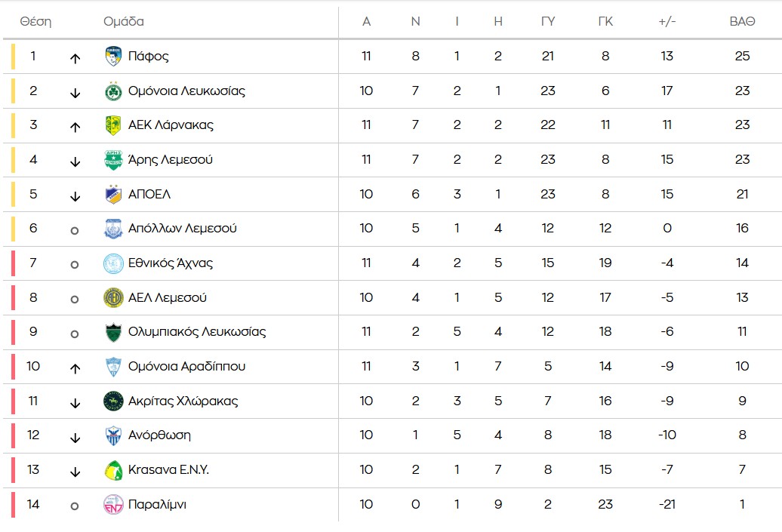This screenshot has height=532, width=782.
Task: Click the ΑΕΛ Λεμεσού yellow badge
Action: [x=113, y=297]
